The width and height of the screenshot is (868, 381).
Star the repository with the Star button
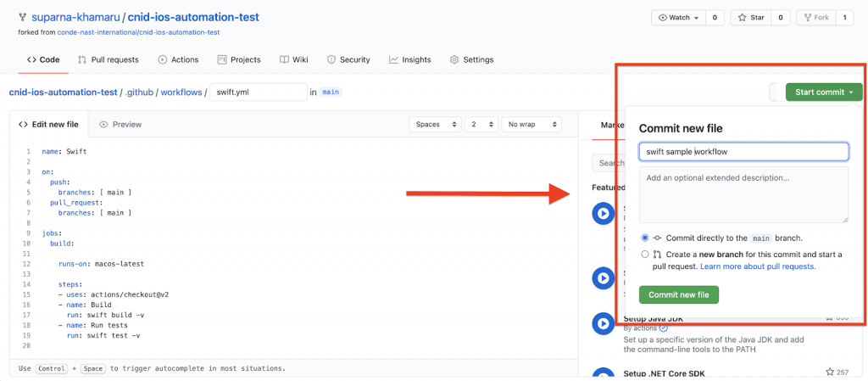(x=751, y=18)
